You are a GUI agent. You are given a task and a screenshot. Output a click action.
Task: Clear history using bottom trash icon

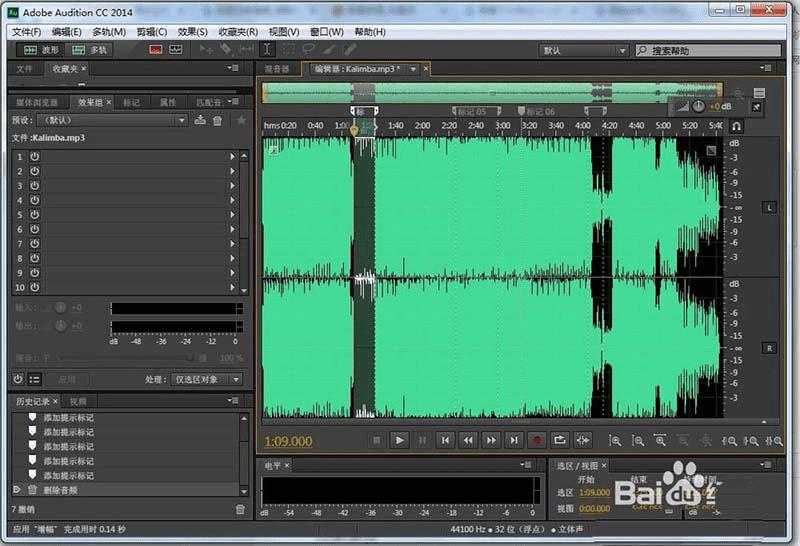pos(240,509)
